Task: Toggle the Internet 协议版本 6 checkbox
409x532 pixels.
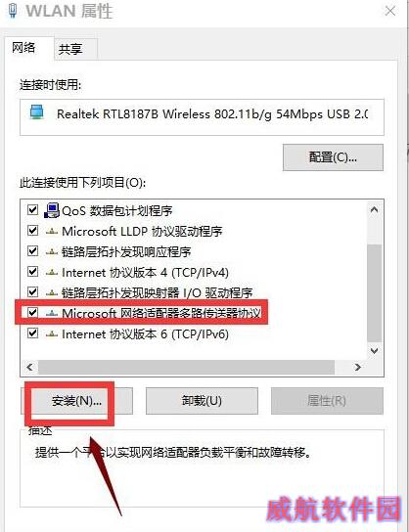Action: coord(32,333)
